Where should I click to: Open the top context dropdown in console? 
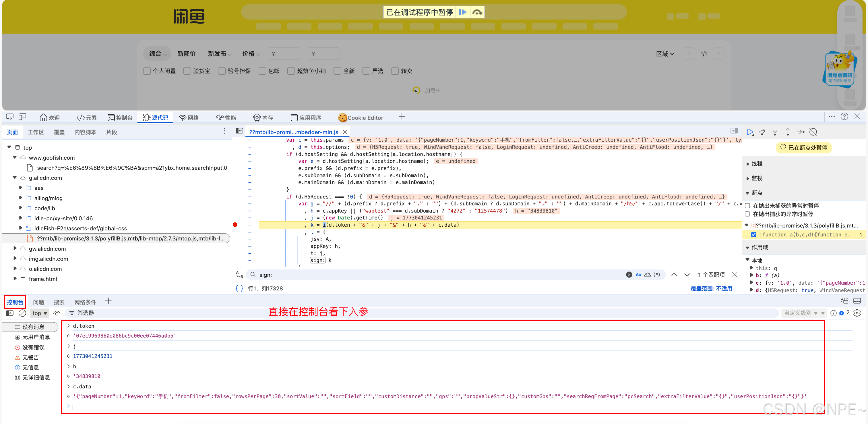[x=39, y=313]
